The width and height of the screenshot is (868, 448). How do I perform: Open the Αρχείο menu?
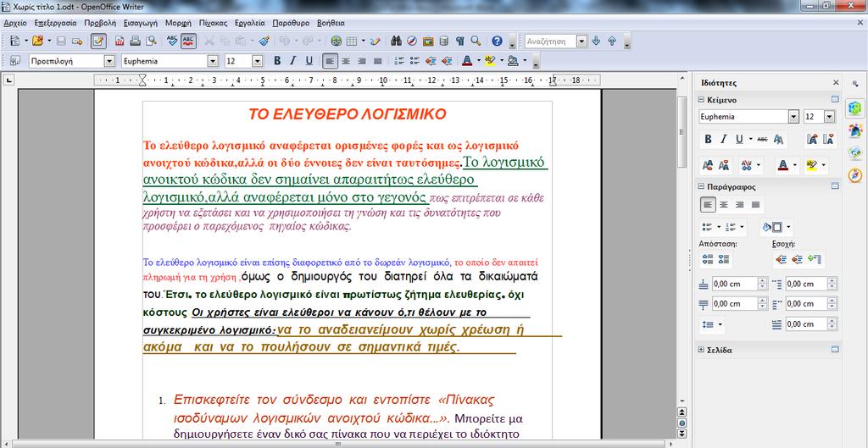pos(15,23)
